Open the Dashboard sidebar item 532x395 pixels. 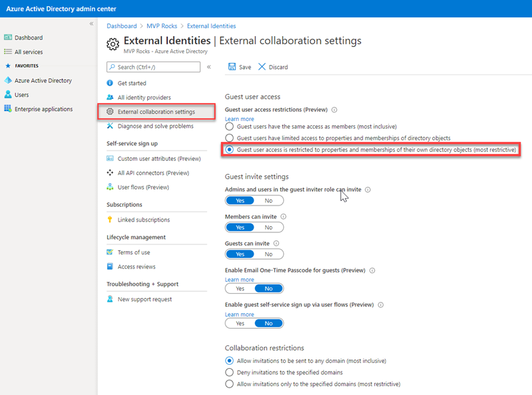[x=28, y=37]
